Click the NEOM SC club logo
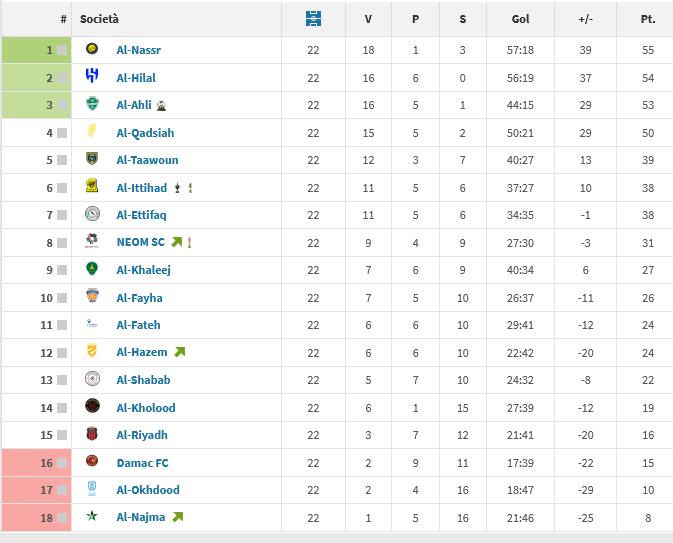The image size is (673, 543). click(x=92, y=242)
